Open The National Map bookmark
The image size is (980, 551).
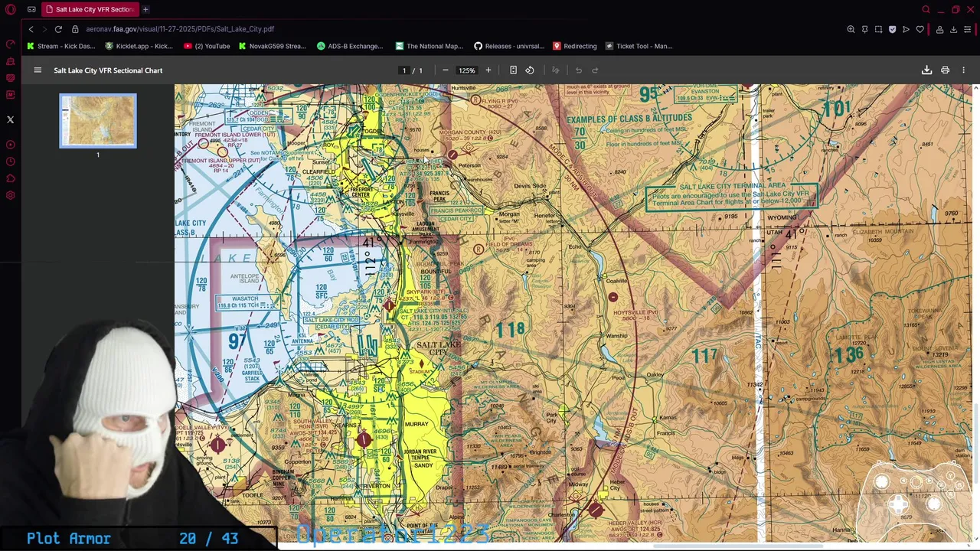pos(429,46)
